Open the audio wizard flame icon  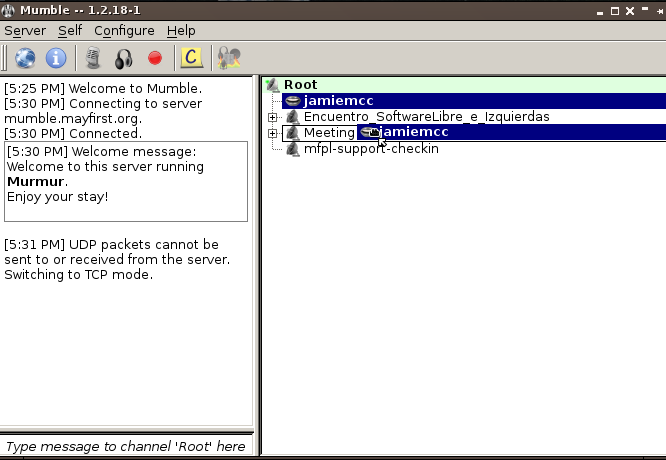[229, 58]
